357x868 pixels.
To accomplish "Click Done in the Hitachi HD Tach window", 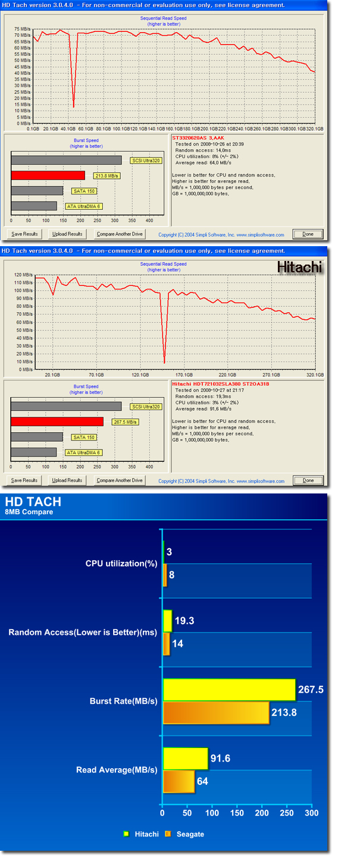I will 308,480.
